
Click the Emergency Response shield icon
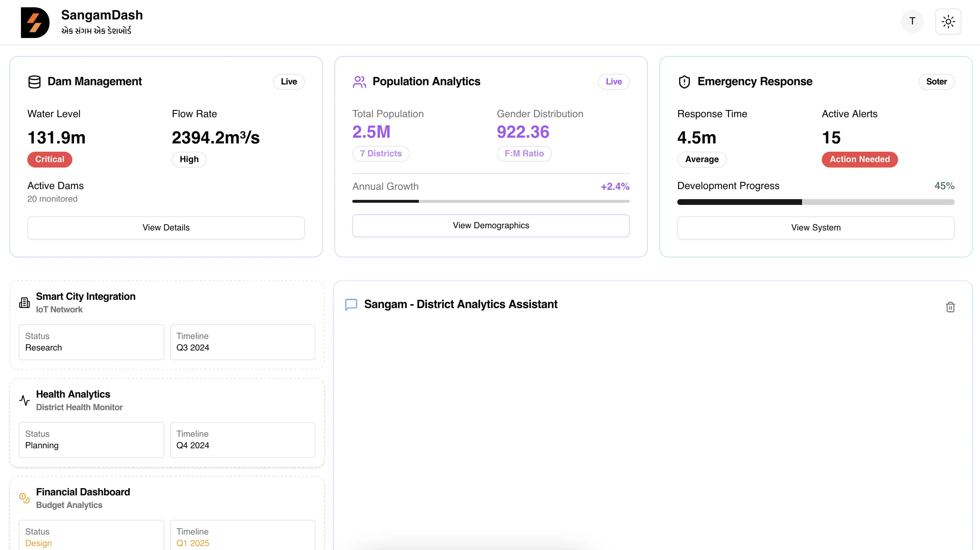(684, 82)
